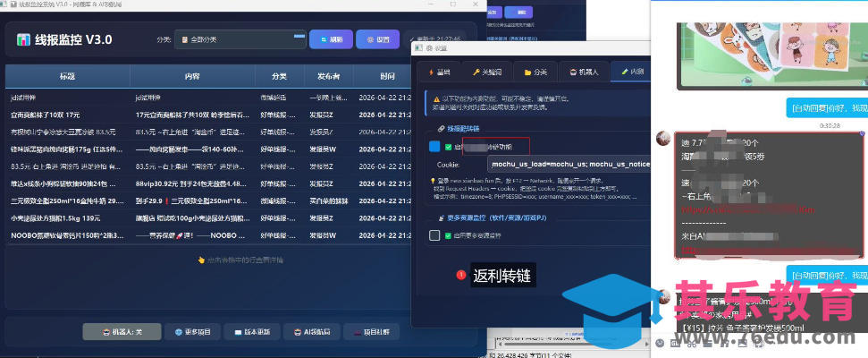Sort by the 标题 column header
Viewport: 868px width, 358px height.
point(68,76)
